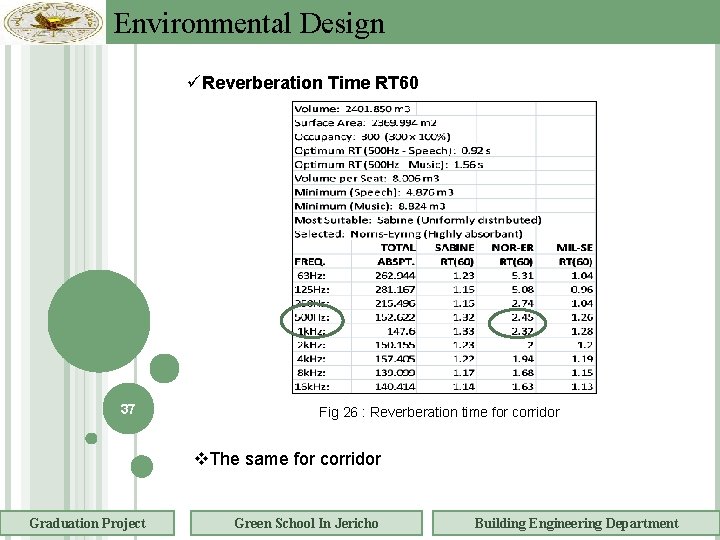The height and width of the screenshot is (540, 720).
Task: Click 'The same for corridor' bullet text
Action: pos(295,459)
